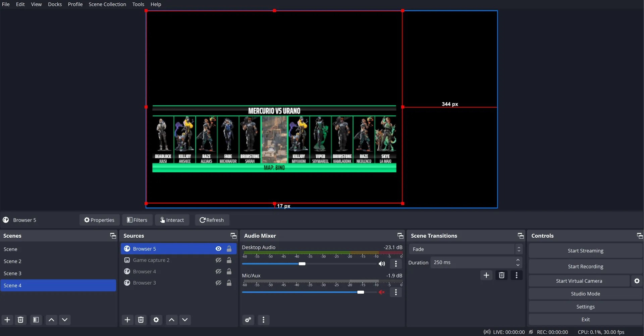Toggle lock on Browser 5 source

click(x=229, y=249)
